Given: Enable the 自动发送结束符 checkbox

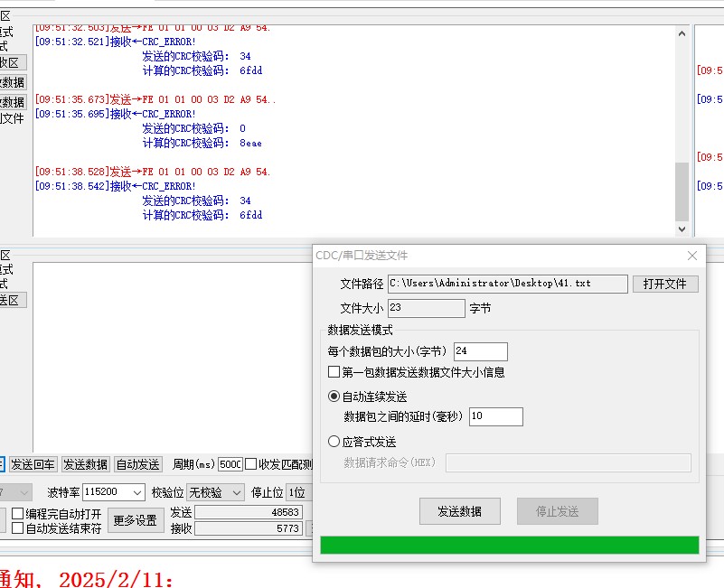Looking at the screenshot, I should pos(17,528).
